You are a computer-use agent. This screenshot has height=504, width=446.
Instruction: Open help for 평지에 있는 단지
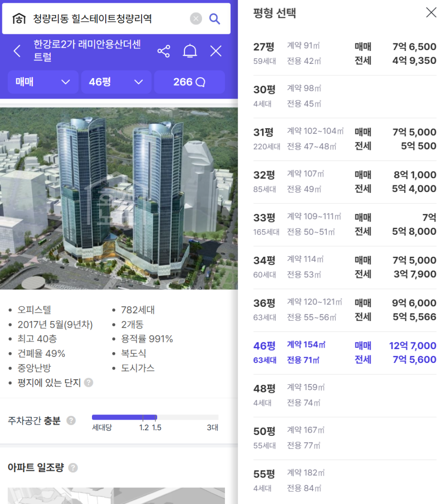(89, 383)
